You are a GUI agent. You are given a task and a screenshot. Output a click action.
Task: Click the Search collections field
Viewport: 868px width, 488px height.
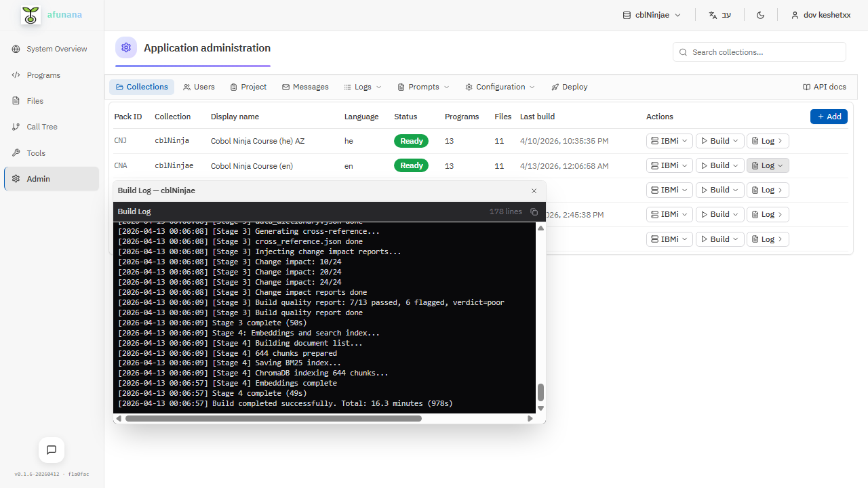759,52
